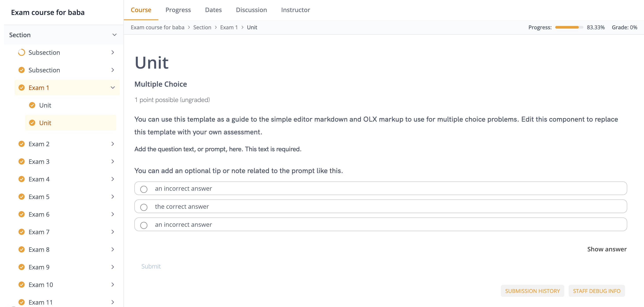Screen dimensions: 644x307
Task: Expand the Exam 3 chevron
Action: pos(113,161)
